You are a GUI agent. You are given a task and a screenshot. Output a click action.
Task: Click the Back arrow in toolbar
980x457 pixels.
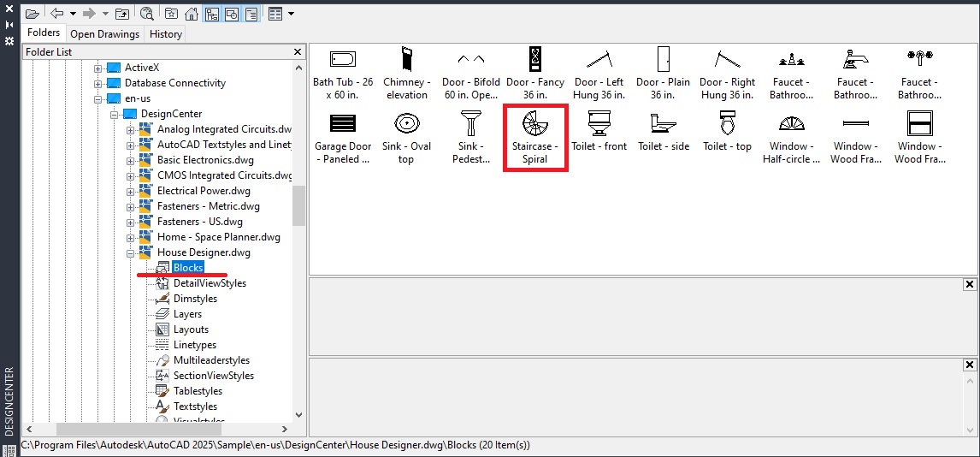56,14
